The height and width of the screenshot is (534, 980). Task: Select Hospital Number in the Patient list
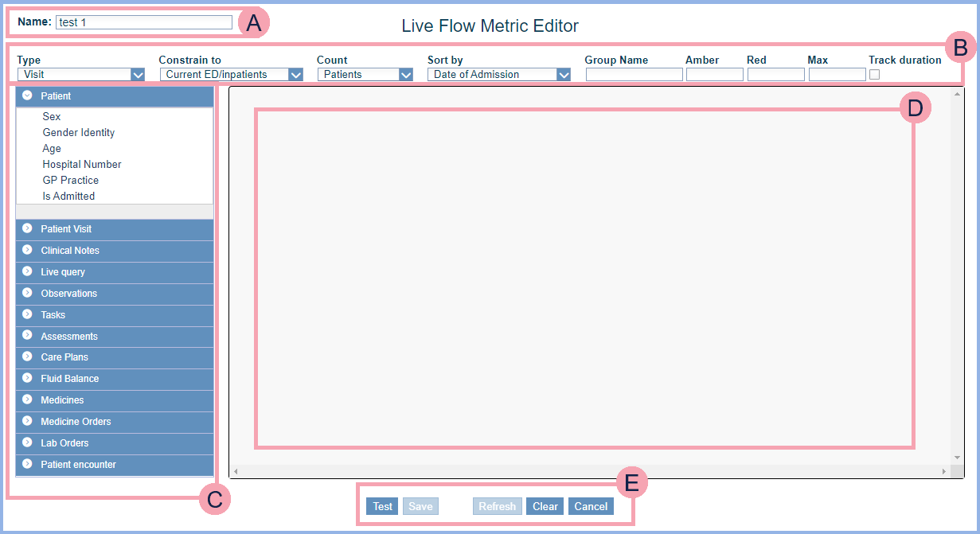82,165
